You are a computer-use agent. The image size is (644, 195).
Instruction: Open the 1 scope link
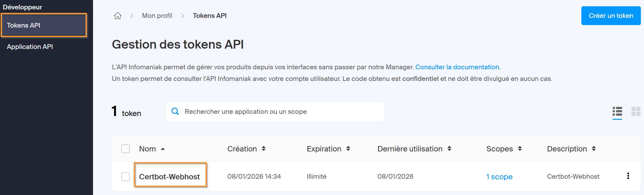pos(499,177)
